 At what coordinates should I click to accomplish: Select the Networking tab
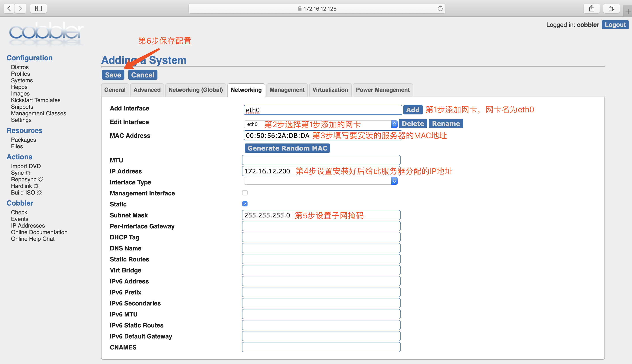pyautogui.click(x=246, y=90)
